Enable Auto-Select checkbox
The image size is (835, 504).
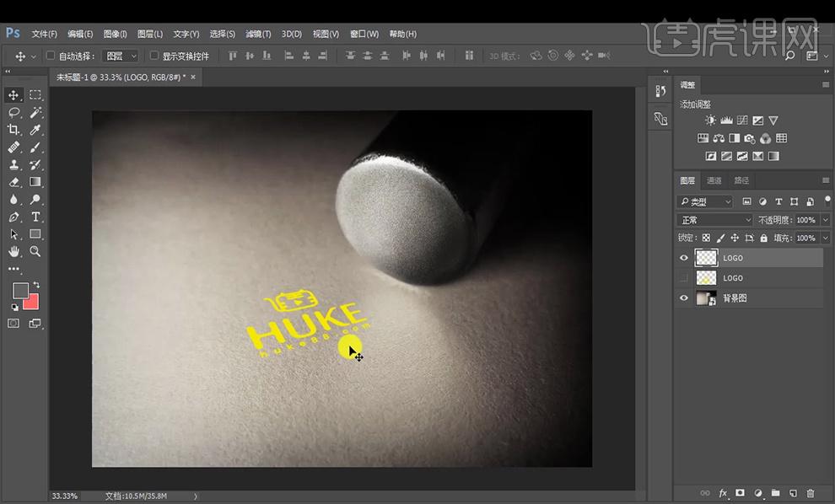click(x=51, y=56)
